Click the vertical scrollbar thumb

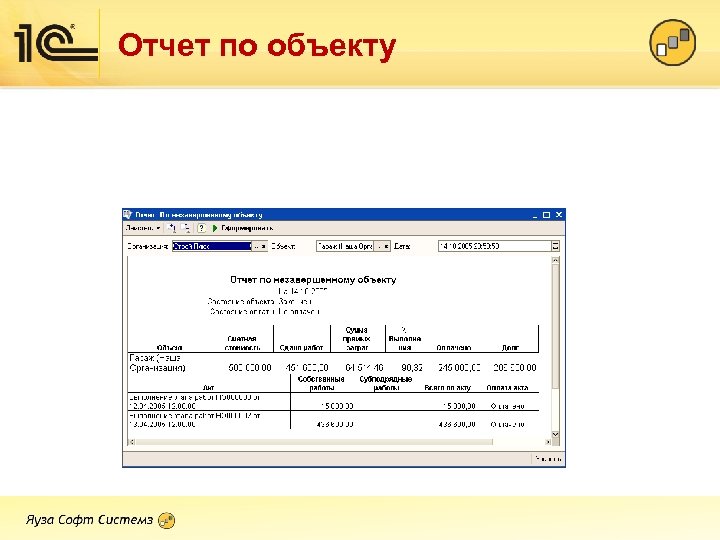[x=555, y=326]
